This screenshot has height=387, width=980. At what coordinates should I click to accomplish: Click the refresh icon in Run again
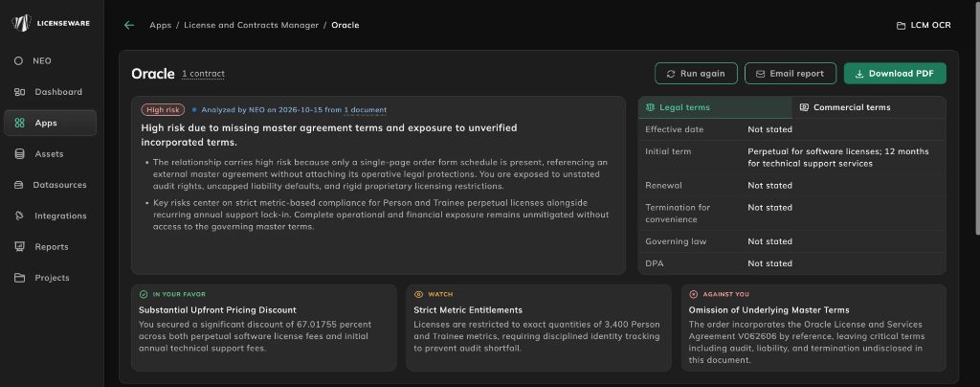click(671, 74)
